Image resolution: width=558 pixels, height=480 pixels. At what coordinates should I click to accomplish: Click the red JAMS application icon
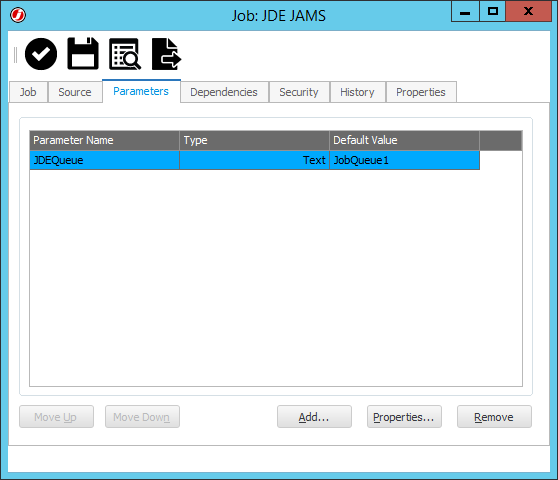(x=18, y=15)
